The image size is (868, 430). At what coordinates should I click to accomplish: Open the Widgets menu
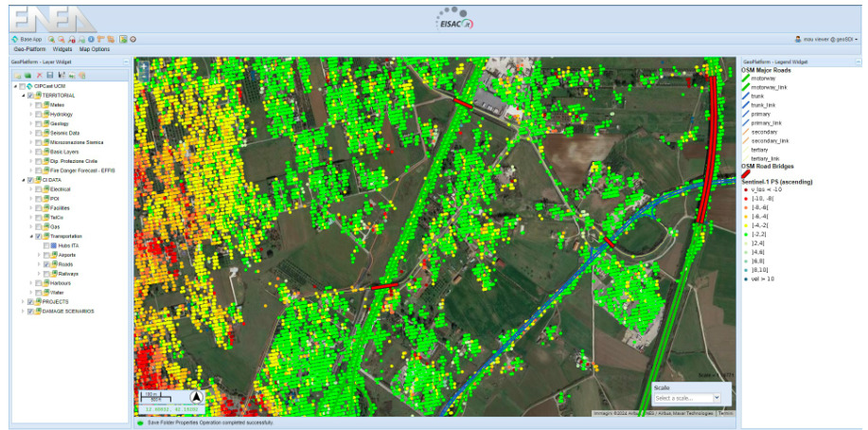pyautogui.click(x=62, y=48)
